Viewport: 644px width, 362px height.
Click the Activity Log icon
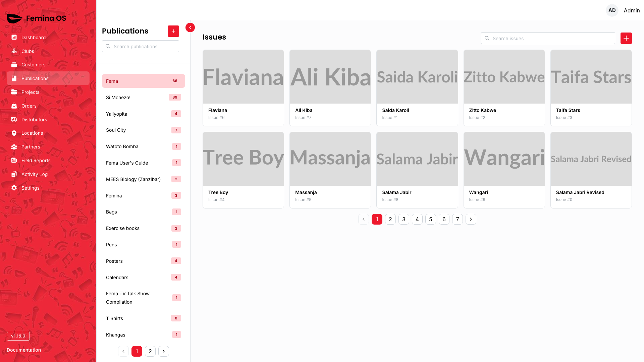[14, 174]
